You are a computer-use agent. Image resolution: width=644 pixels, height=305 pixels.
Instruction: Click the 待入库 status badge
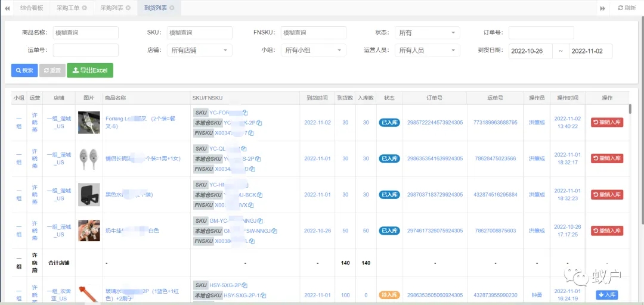389,295
